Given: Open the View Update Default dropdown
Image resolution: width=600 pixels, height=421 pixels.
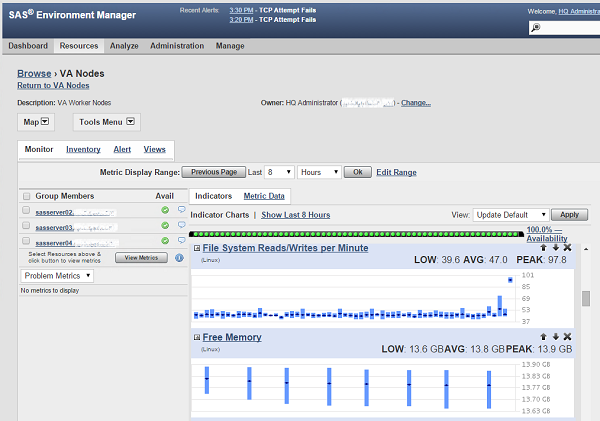Looking at the screenshot, I should pos(511,215).
